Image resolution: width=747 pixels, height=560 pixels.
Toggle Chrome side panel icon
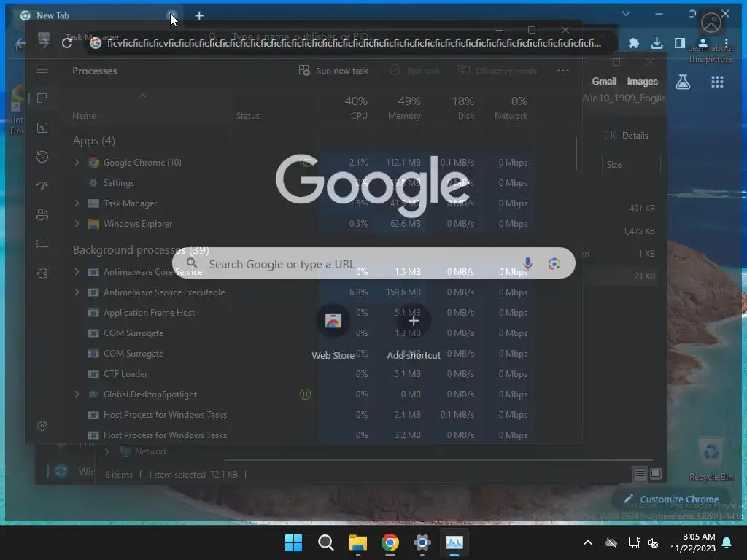680,43
